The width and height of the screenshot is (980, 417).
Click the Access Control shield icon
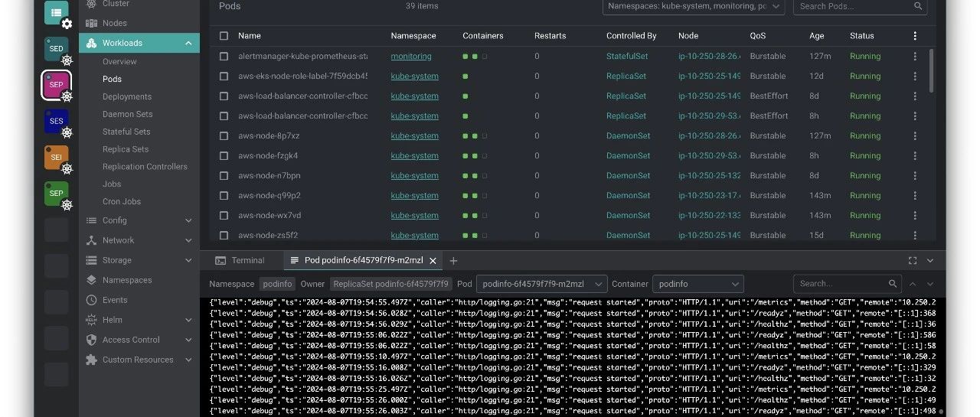(x=92, y=340)
